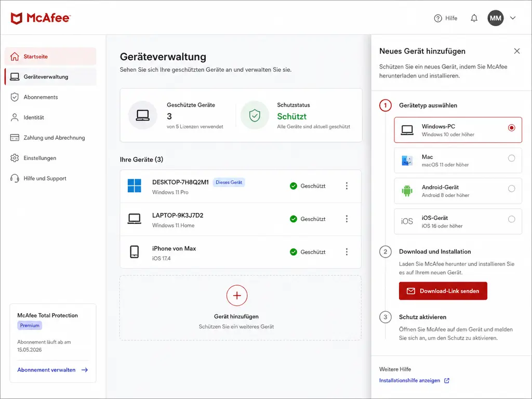Viewport: 532px width, 399px height.
Task: Open Zahlung und Abrechnung
Action: pos(50,138)
